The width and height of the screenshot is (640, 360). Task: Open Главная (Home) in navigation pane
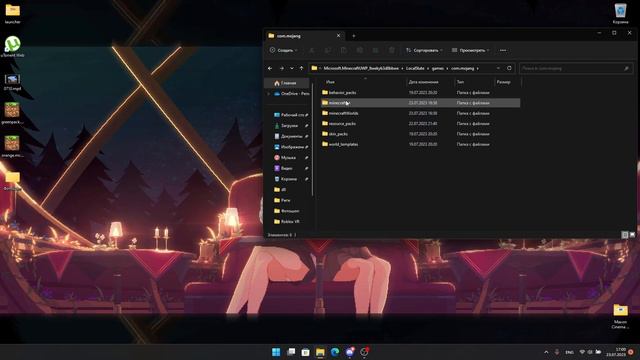288,83
